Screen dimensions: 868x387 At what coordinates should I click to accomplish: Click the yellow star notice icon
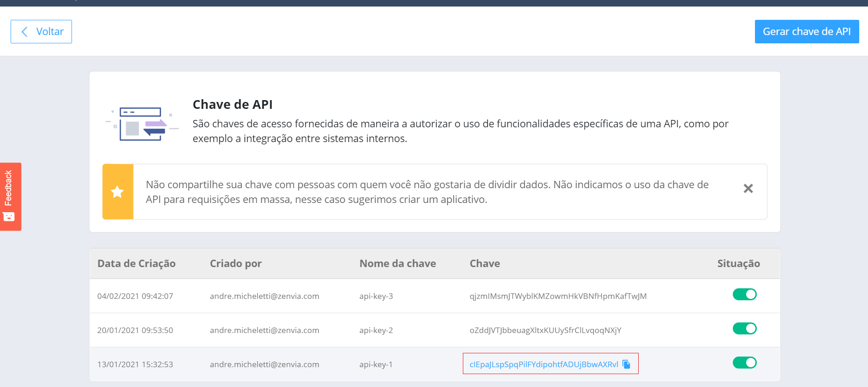point(118,191)
